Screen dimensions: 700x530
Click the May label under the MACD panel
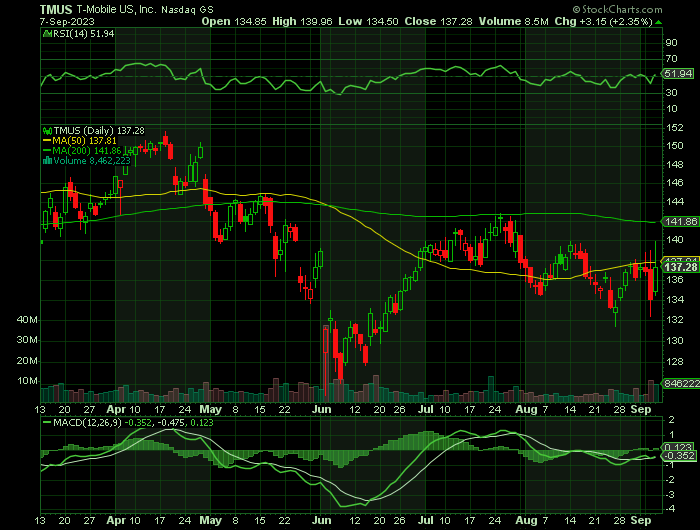coord(210,521)
